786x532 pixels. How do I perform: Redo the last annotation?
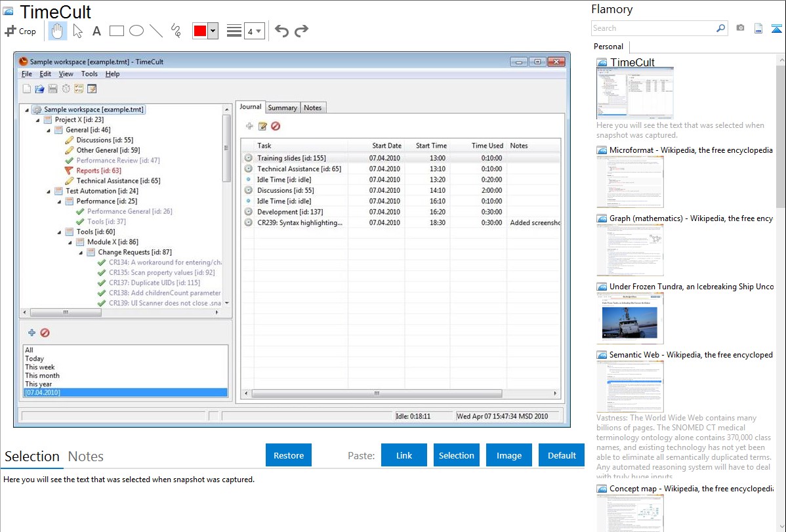point(302,31)
